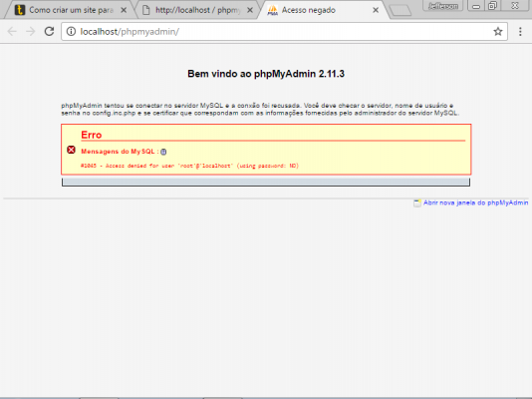Click the paragraph about 'config.inc.php' connection refusal
Image resolution: width=532 pixels, height=399 pixels.
pyautogui.click(x=260, y=110)
